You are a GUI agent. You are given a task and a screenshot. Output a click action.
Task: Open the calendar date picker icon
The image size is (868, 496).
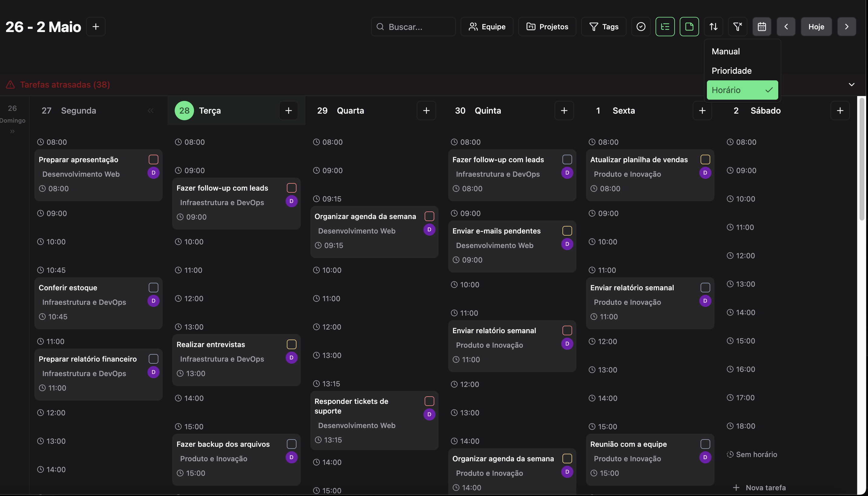tap(762, 27)
